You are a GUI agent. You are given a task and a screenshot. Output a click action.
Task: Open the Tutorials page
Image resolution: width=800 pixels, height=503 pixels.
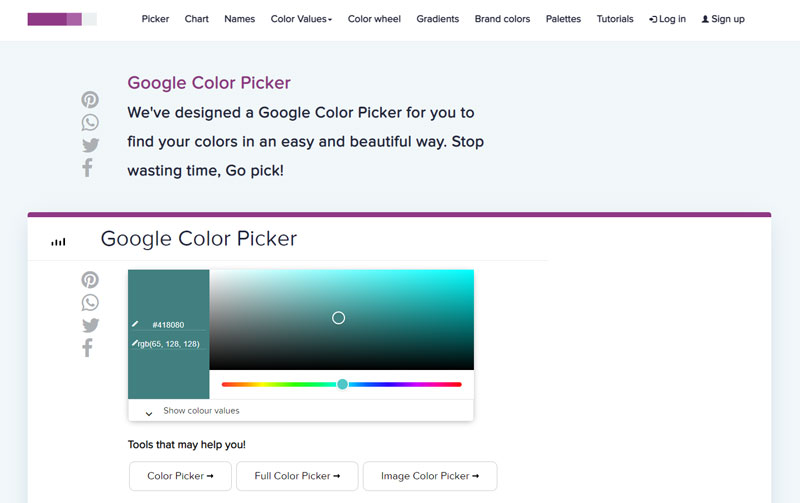[x=615, y=19]
